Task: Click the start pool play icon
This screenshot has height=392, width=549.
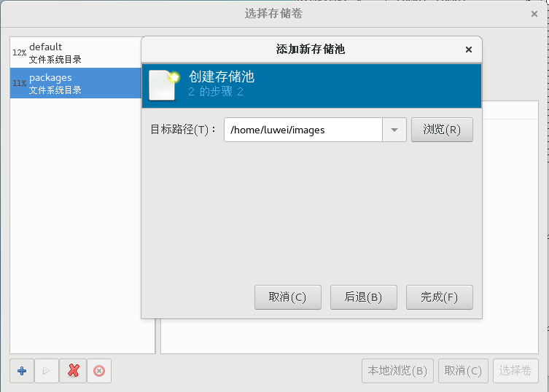Action: tap(46, 371)
